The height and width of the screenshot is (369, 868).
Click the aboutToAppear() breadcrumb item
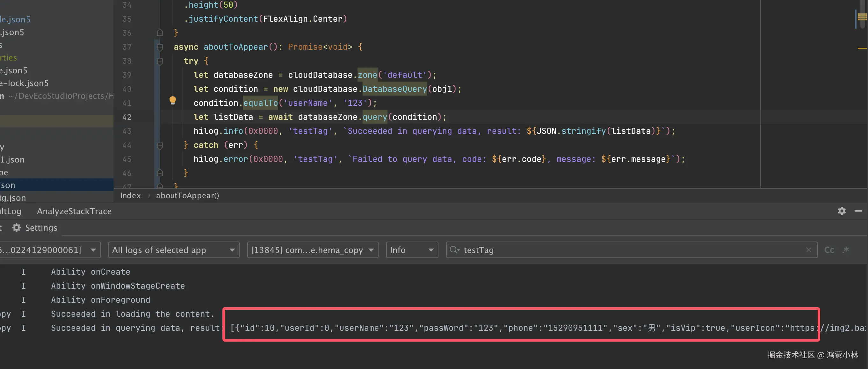click(187, 195)
